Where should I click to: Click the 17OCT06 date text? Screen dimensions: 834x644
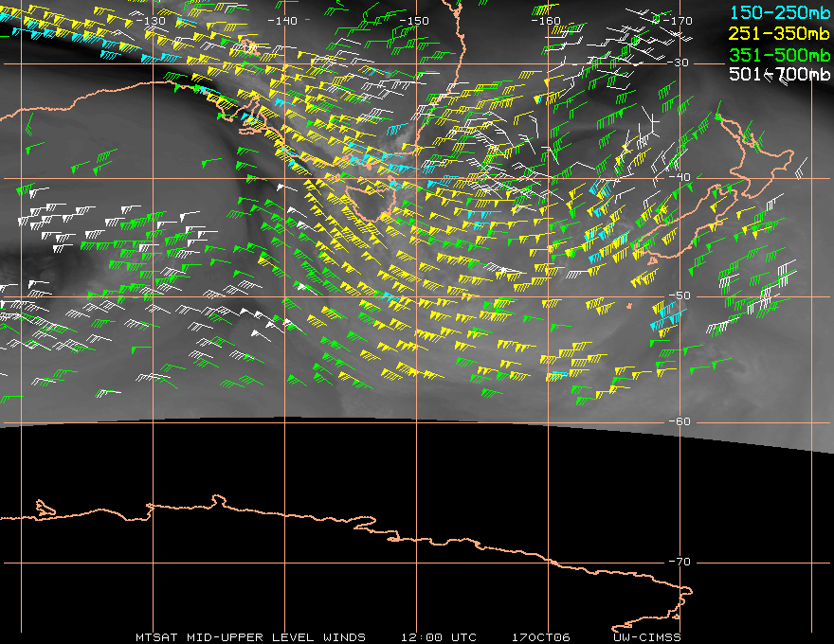click(x=541, y=637)
